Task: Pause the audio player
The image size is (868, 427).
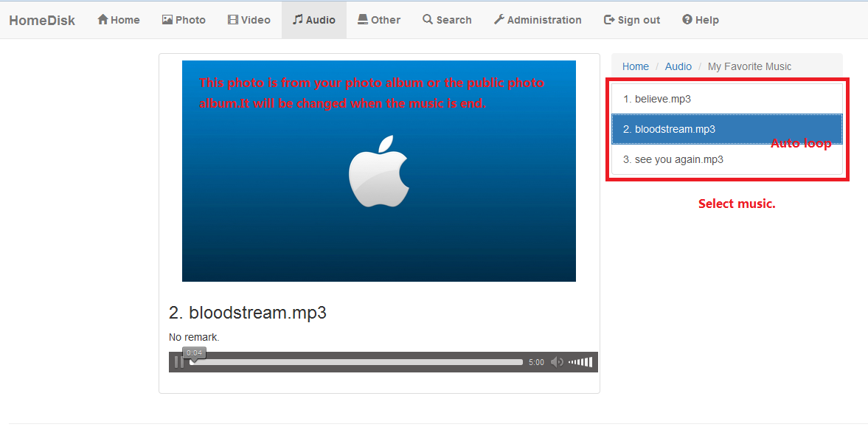Action: (x=178, y=362)
